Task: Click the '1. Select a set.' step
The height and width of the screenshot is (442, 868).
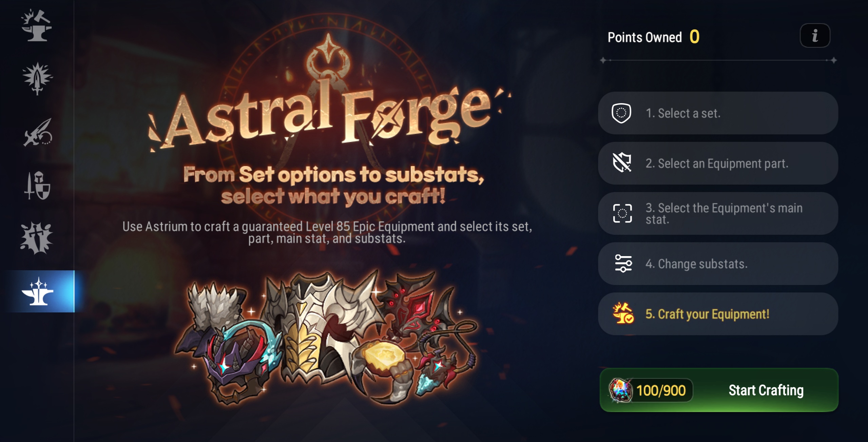Action: point(717,113)
